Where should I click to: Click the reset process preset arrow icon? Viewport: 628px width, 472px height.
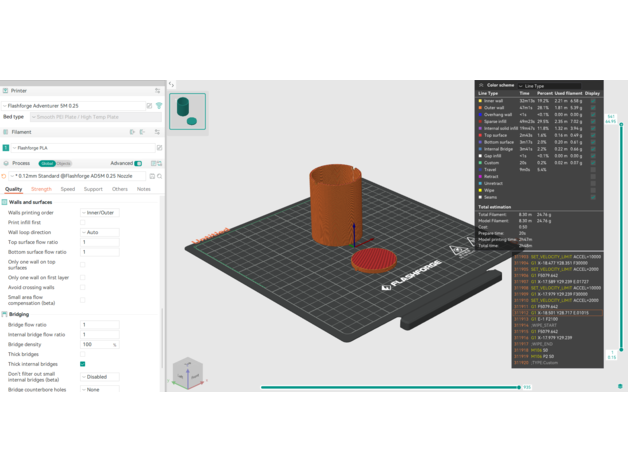(x=5, y=176)
